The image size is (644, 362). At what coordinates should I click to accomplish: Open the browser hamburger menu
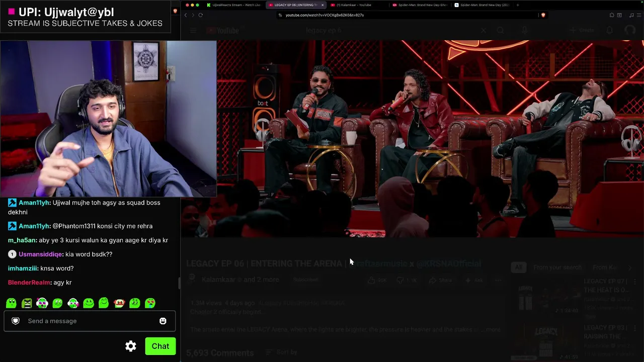[638, 15]
